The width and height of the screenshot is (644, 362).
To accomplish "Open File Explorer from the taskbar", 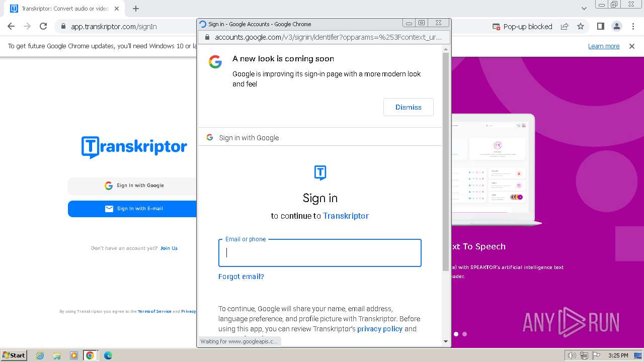I will point(57,355).
